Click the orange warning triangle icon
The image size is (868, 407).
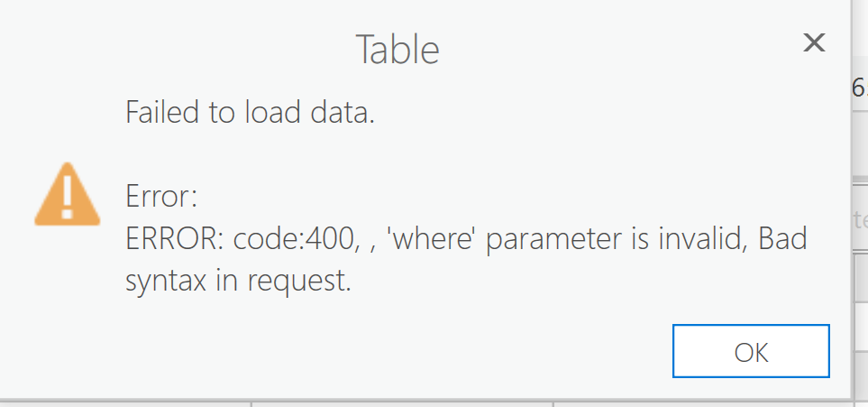tap(67, 194)
